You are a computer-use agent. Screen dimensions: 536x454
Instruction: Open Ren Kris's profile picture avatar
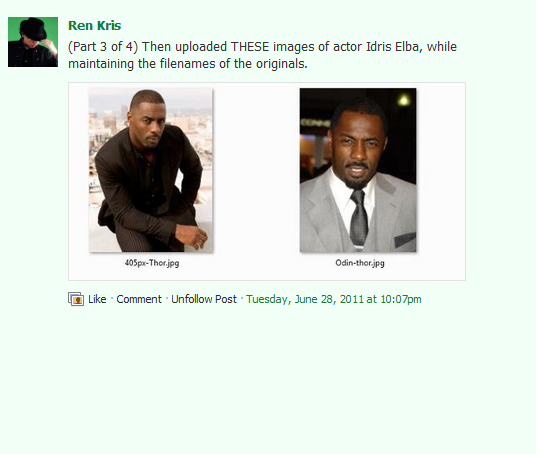pyautogui.click(x=33, y=42)
